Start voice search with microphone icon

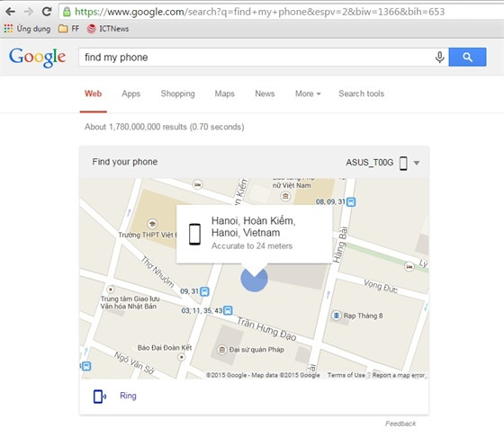440,58
